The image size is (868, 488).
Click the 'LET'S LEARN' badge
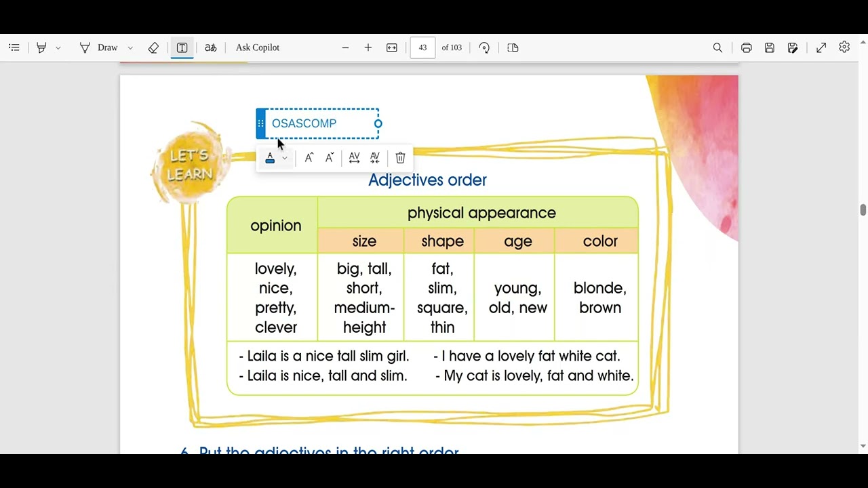[190, 164]
